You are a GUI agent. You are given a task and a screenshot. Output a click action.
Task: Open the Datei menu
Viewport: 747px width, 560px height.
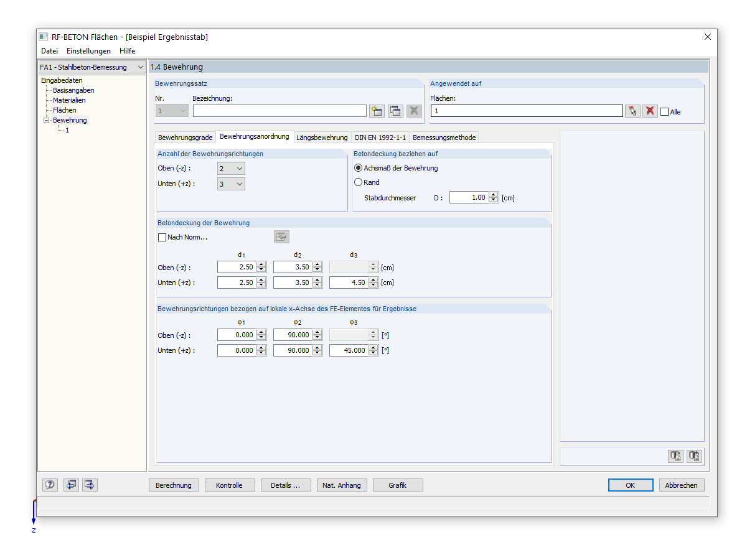coord(49,51)
